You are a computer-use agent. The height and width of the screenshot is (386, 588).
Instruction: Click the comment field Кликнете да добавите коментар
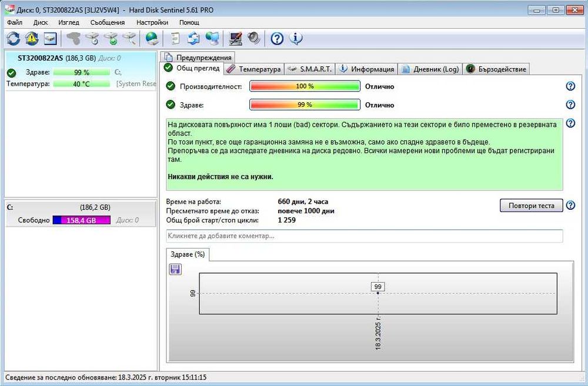pos(365,236)
